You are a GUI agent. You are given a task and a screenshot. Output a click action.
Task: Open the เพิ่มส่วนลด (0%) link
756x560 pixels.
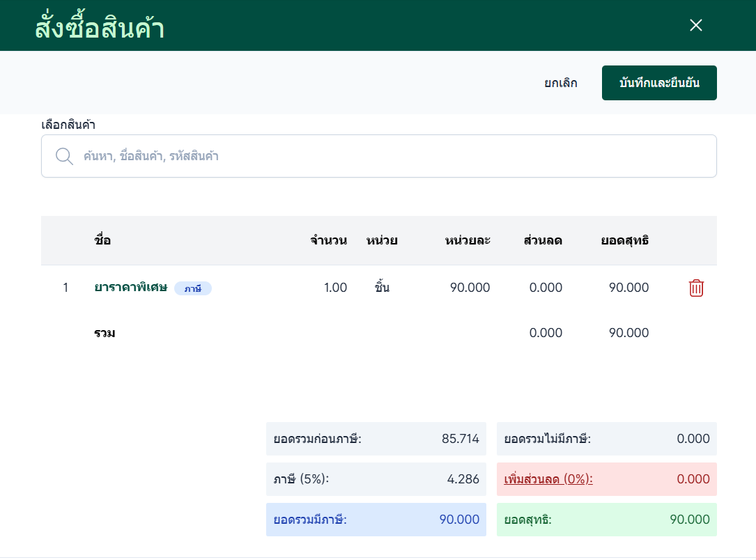coord(548,479)
